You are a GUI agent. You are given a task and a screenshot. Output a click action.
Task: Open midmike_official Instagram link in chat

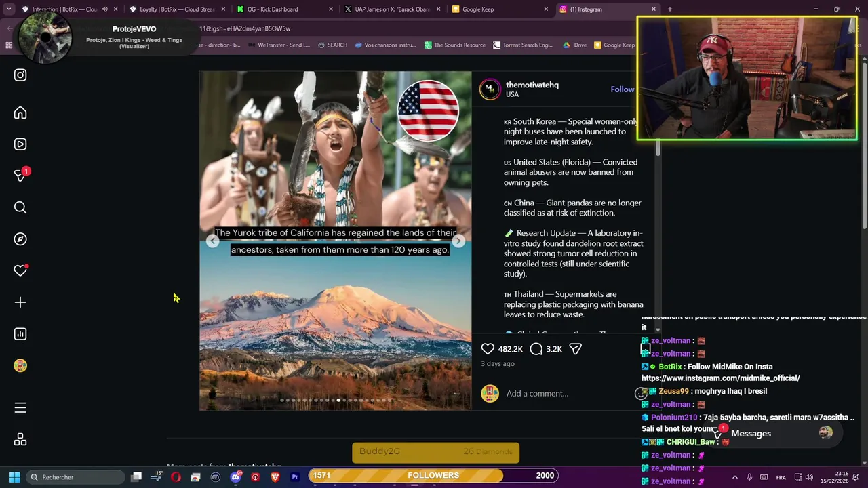(720, 378)
